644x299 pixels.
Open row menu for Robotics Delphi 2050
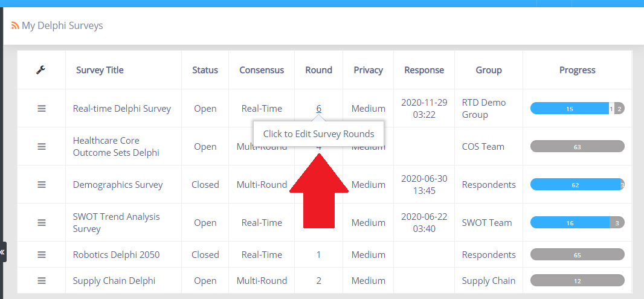coord(42,255)
